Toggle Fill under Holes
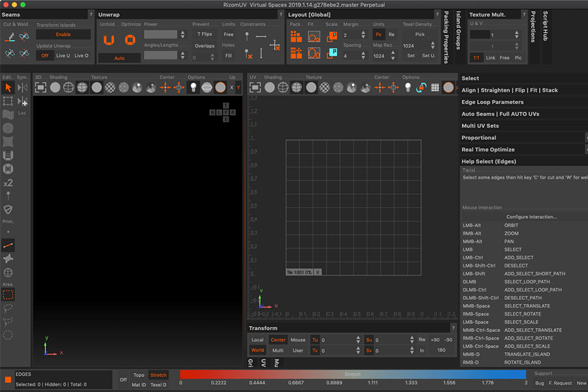This screenshot has height=392, width=588. 229,56
